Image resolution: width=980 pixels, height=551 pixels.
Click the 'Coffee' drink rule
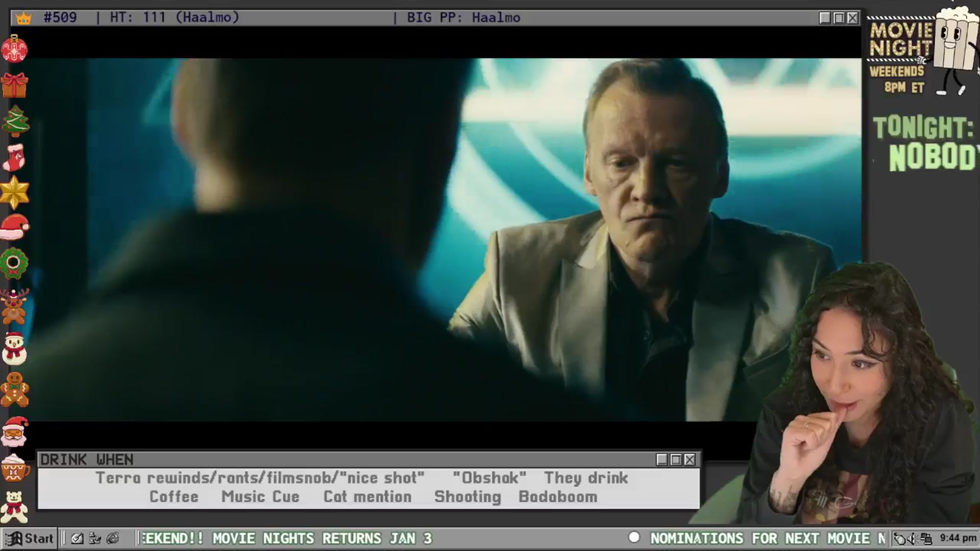coord(174,497)
